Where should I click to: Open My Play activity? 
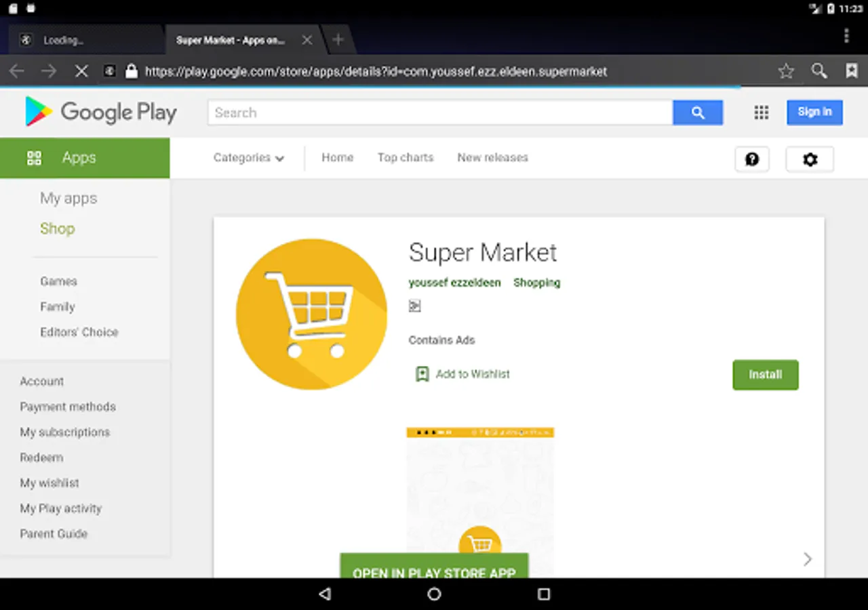click(60, 508)
